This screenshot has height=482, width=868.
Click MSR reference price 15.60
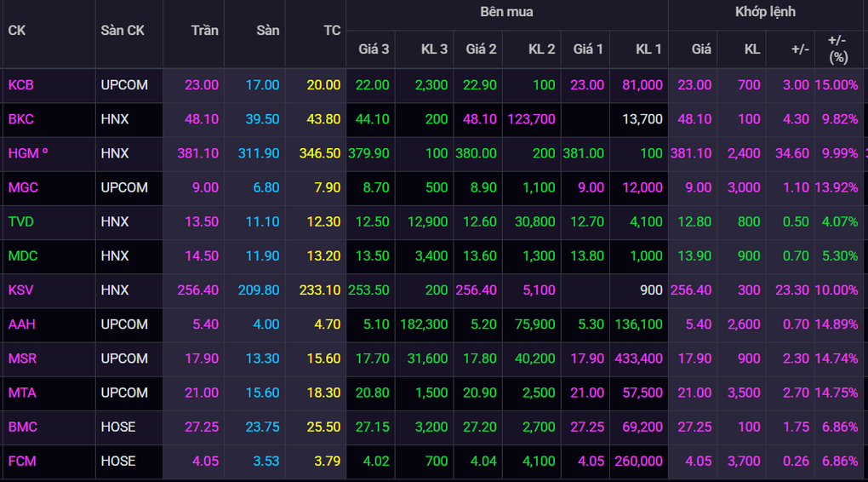point(324,359)
